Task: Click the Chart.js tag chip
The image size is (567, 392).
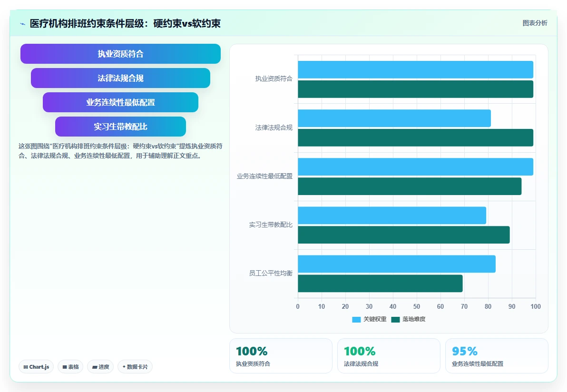Action: (x=36, y=367)
